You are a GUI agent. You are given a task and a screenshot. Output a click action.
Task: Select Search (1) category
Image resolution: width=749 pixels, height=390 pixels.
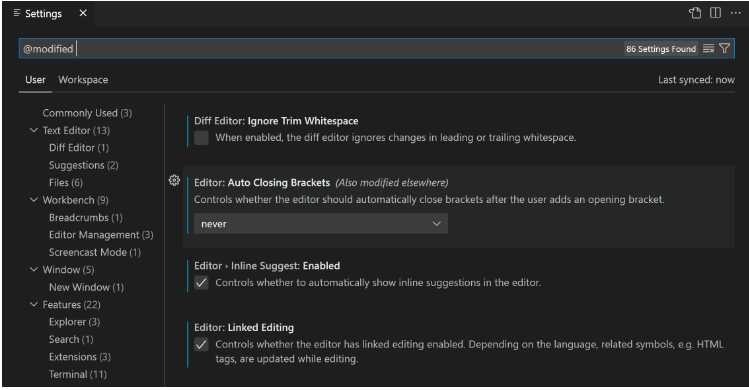(71, 339)
